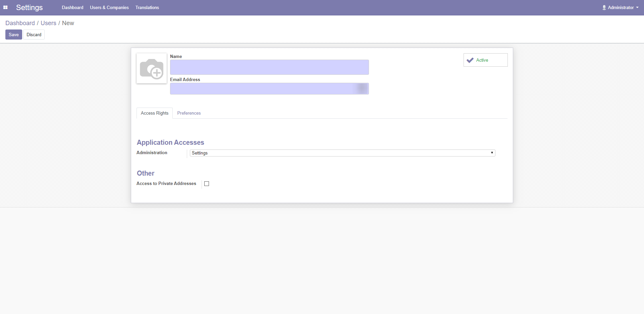Viewport: 644px width, 314px height.
Task: Open the Translations menu
Action: (x=147, y=7)
